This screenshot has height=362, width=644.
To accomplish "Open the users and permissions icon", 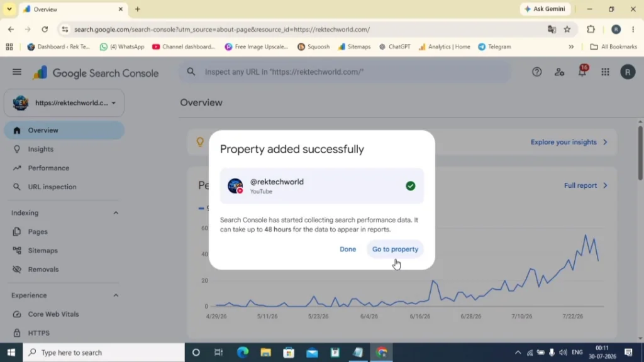I will pos(559,72).
